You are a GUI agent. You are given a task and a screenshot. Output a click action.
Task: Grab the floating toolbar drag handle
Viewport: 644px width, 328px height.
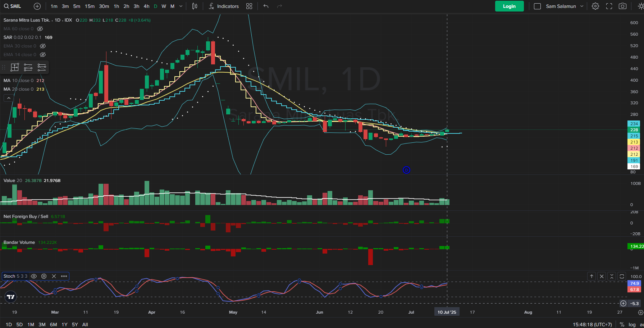point(4,67)
